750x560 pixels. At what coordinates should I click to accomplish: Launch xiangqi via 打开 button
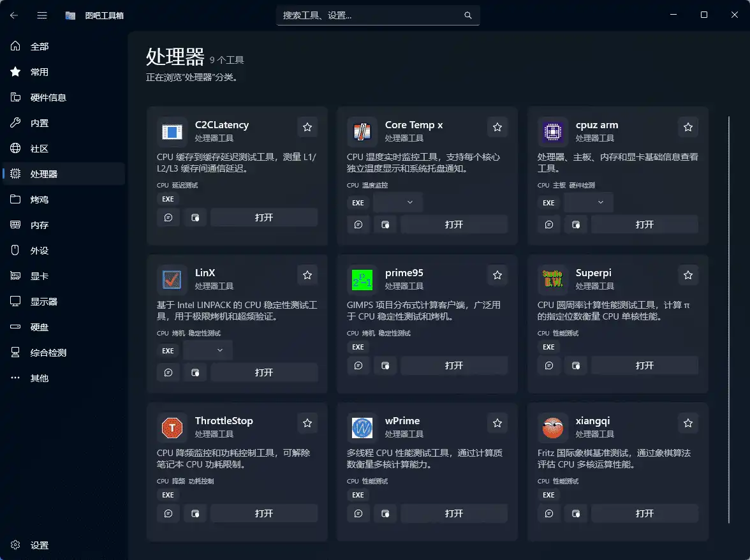pos(645,513)
